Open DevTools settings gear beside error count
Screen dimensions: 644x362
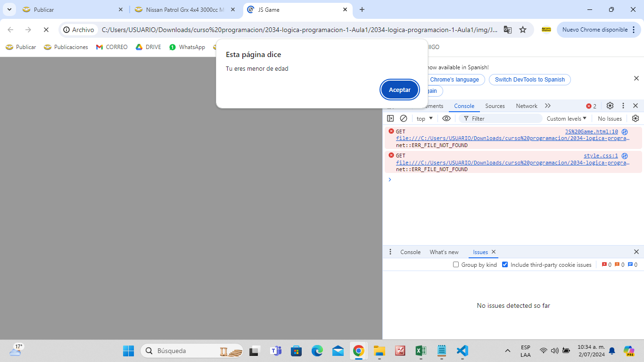(x=610, y=106)
